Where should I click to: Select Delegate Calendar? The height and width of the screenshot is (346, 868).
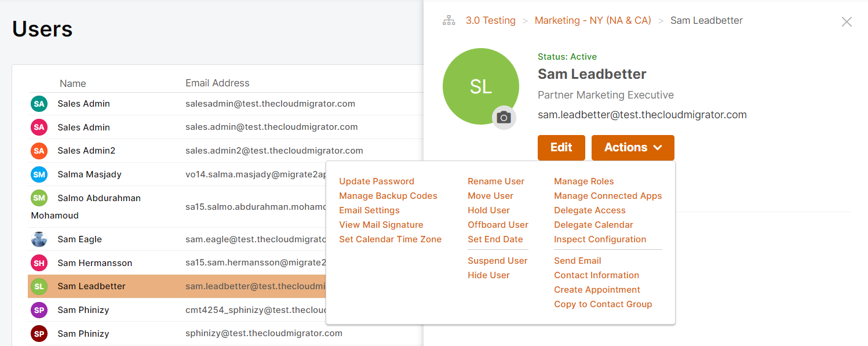pyautogui.click(x=593, y=225)
